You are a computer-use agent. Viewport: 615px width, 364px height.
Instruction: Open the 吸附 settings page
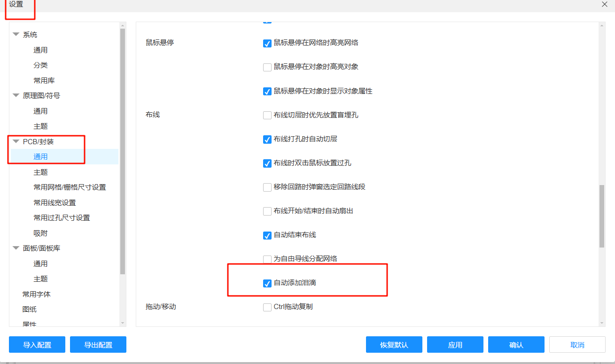(40, 233)
